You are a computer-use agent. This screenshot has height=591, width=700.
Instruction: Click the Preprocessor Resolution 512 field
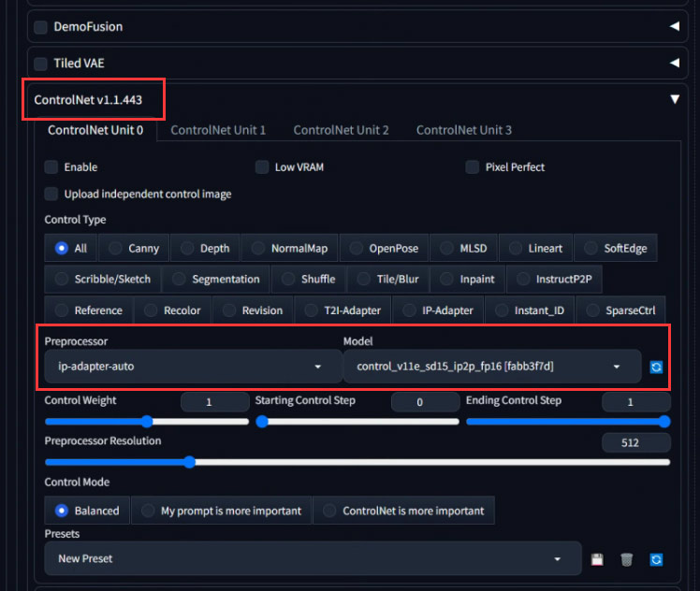[635, 442]
